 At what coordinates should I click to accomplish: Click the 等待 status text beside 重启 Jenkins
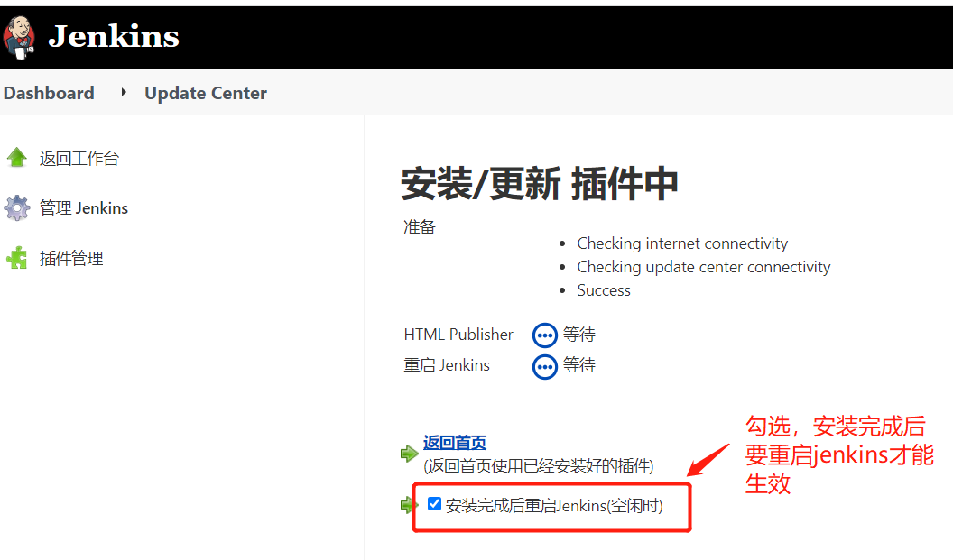pyautogui.click(x=579, y=364)
